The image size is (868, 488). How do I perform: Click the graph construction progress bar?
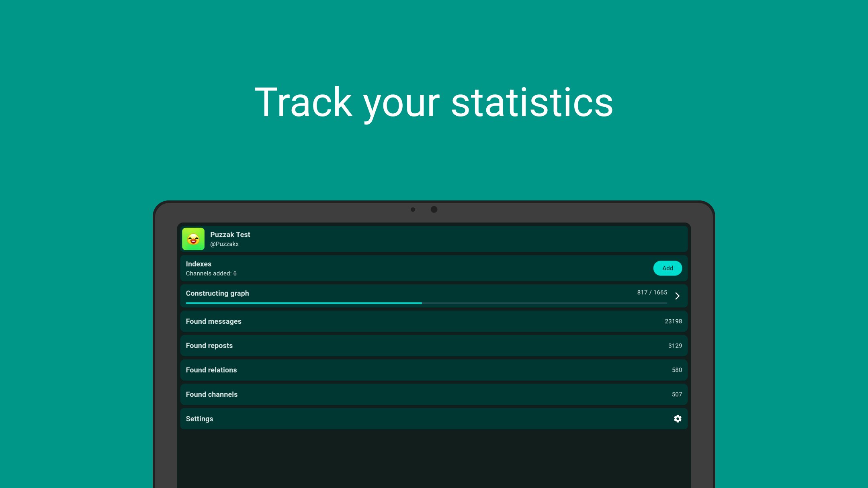point(426,303)
